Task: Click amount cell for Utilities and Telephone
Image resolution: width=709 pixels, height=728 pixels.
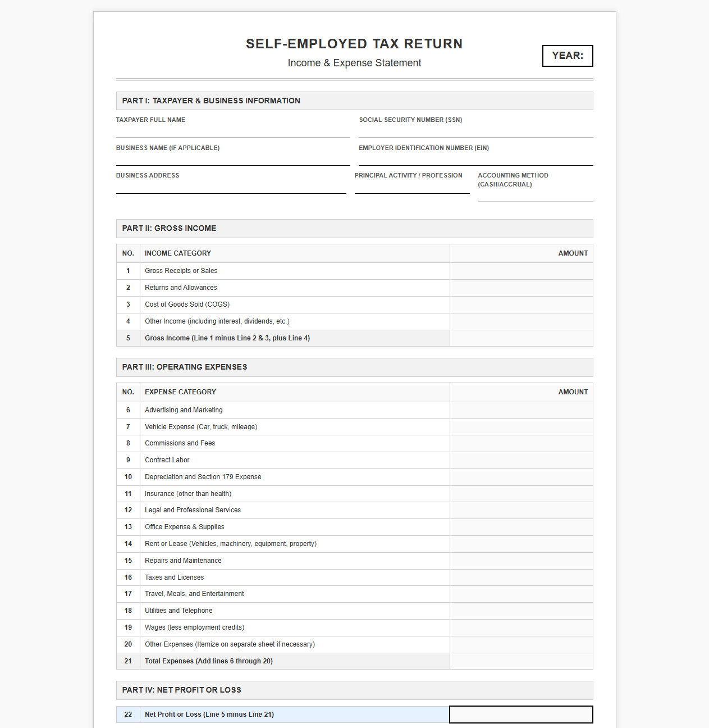Action: pyautogui.click(x=522, y=611)
